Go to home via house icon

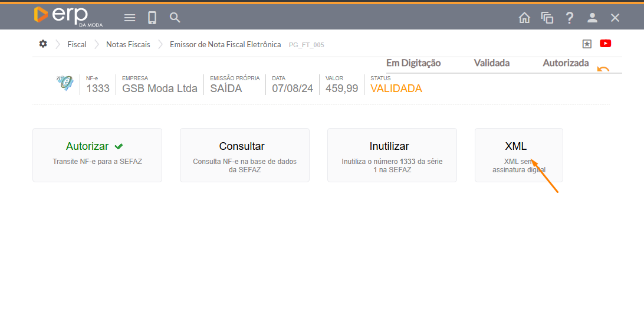tap(524, 18)
